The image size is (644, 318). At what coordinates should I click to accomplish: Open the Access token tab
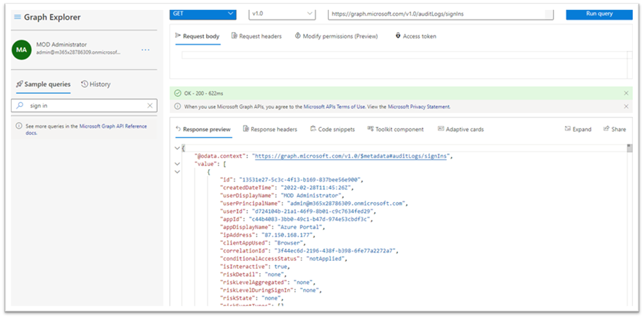coord(415,36)
